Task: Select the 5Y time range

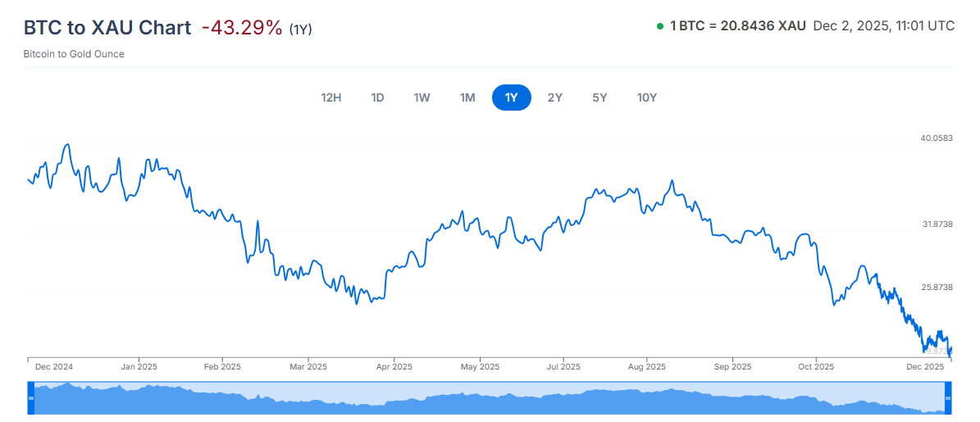Action: pyautogui.click(x=599, y=98)
